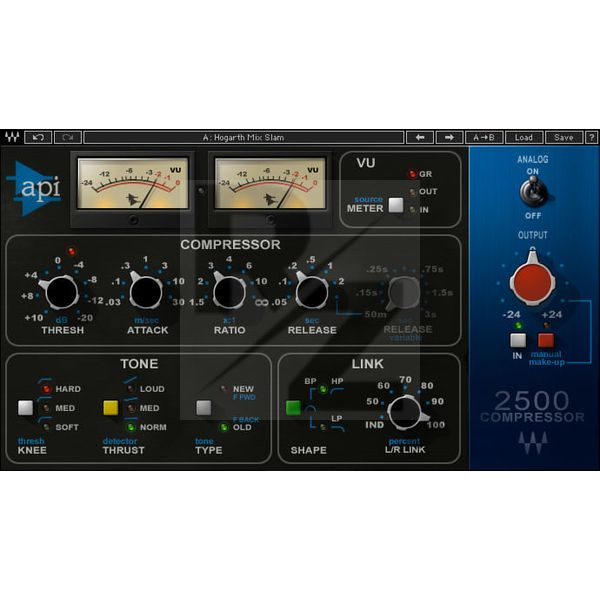Screen dimensions: 600x600
Task: Open the Load preset menu
Action: 524,137
